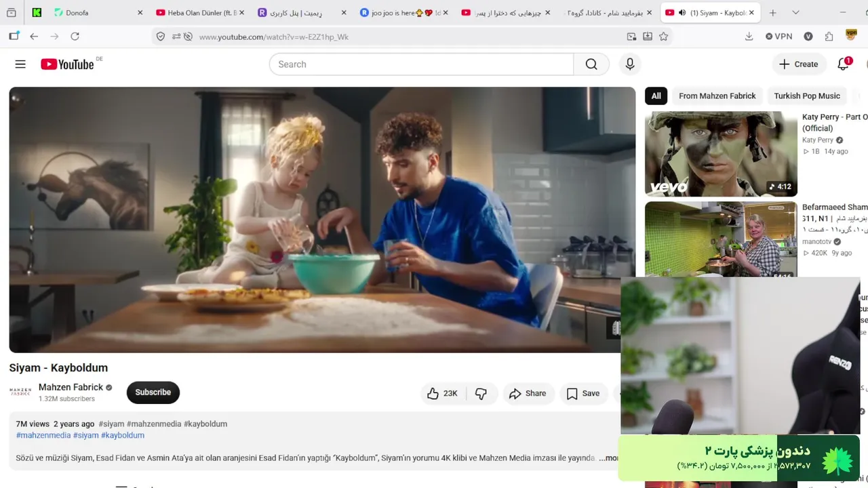Open the Katy Perry - Part video title
This screenshot has height=488, width=868.
[835, 123]
